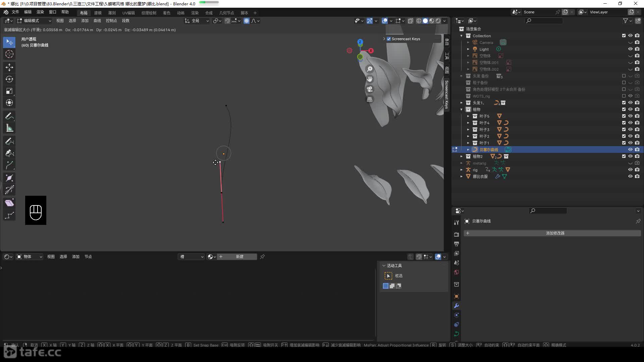Click the properties editor search field
The width and height of the screenshot is (644, 362).
pyautogui.click(x=548, y=211)
